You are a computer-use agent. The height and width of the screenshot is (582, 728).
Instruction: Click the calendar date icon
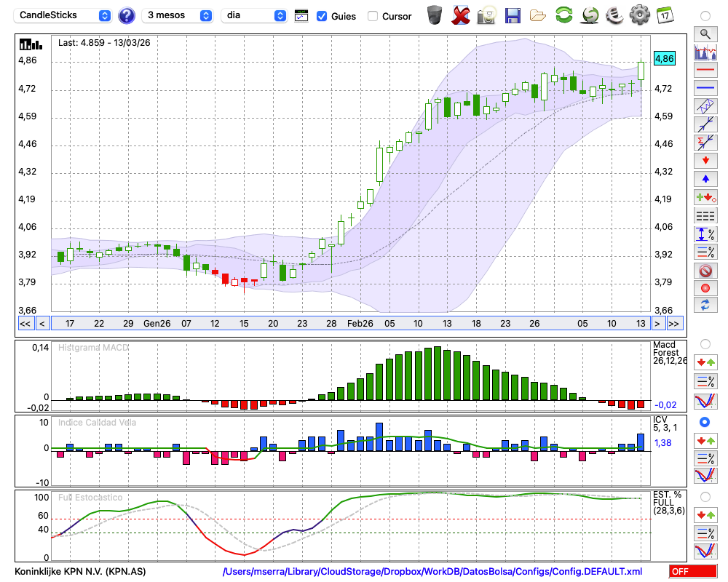(665, 15)
